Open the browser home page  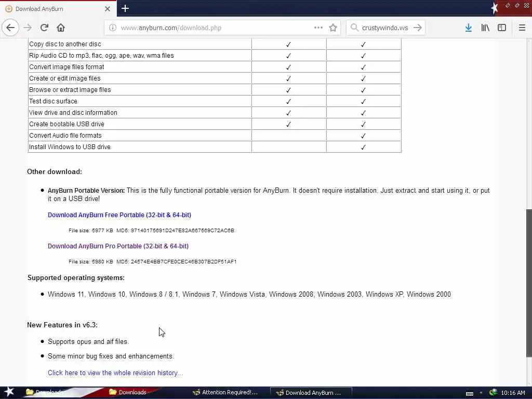[x=61, y=28]
